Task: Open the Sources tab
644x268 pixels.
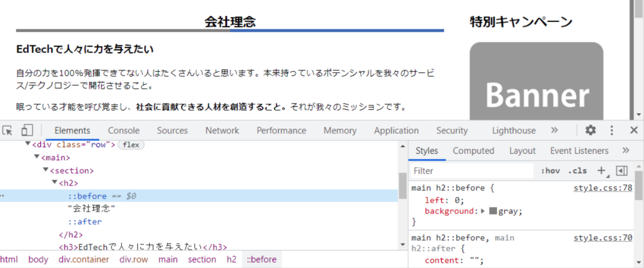Action: pos(172,130)
